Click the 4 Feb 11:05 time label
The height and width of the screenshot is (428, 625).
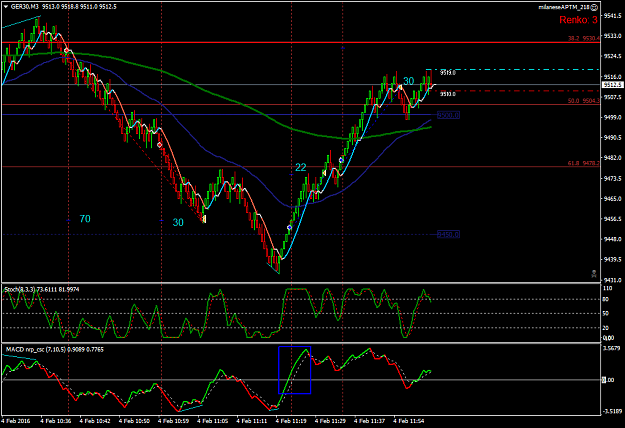[x=213, y=421]
